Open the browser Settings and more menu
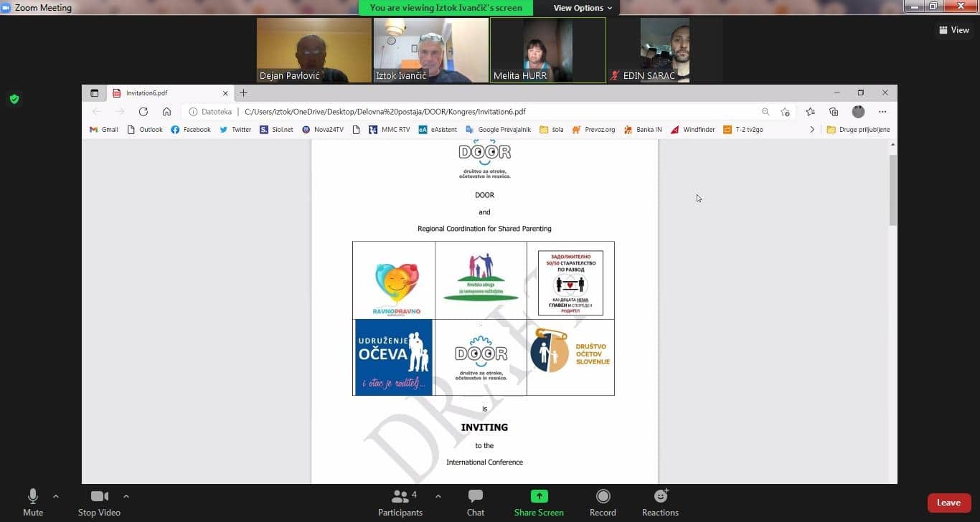Screen dimensions: 980x522 point(882,112)
